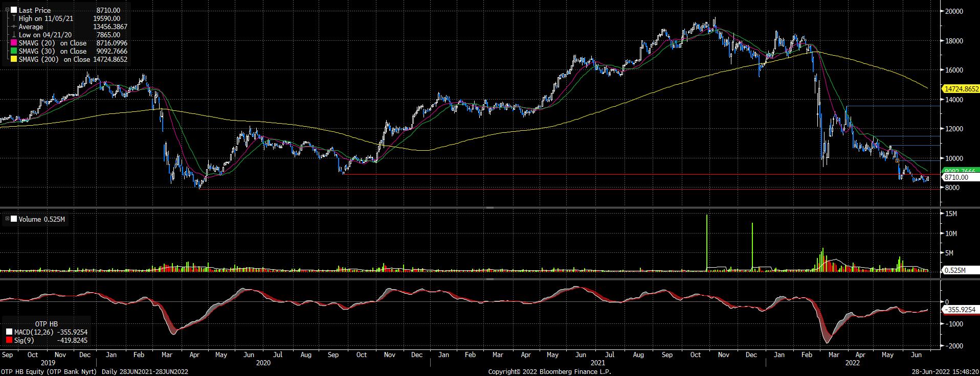The image size is (980, 376).
Task: Collapse the Last Price legend tree
Action: pyautogui.click(x=6, y=10)
